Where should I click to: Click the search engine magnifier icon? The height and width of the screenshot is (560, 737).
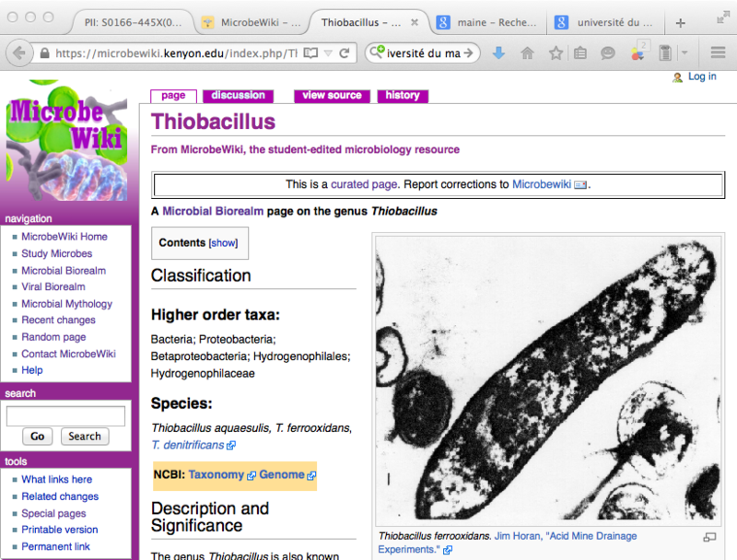click(377, 52)
